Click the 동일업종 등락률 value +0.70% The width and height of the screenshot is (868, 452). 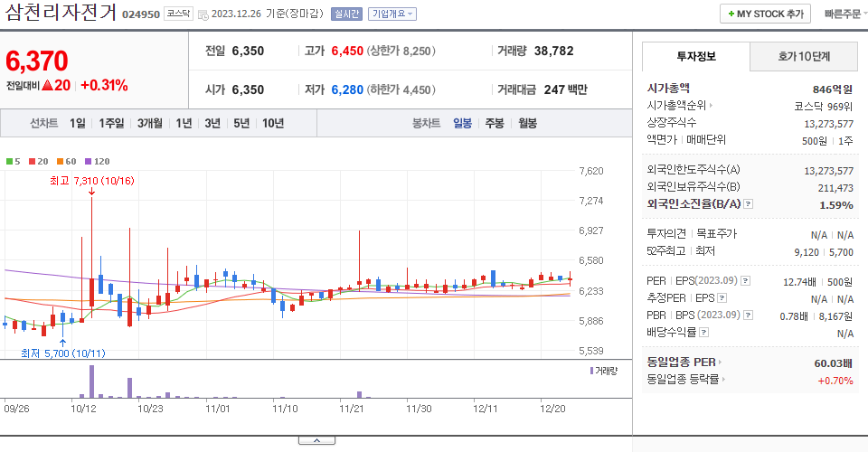[x=835, y=381]
